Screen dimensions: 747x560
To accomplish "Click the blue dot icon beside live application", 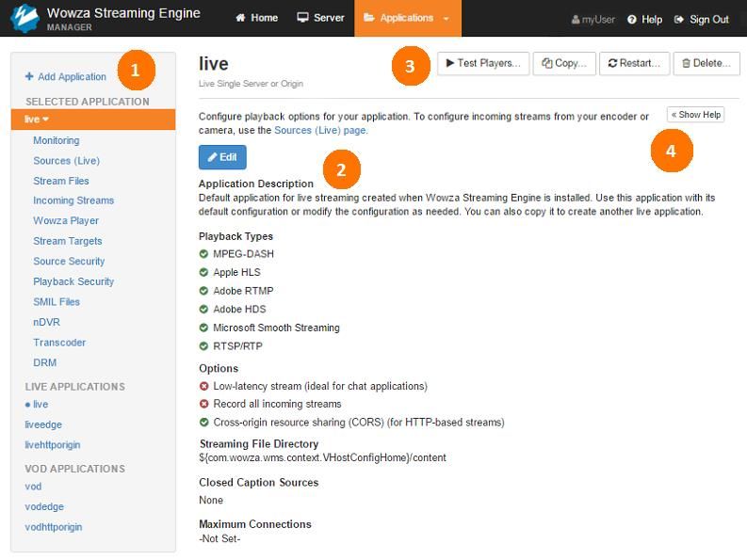I will tap(27, 405).
